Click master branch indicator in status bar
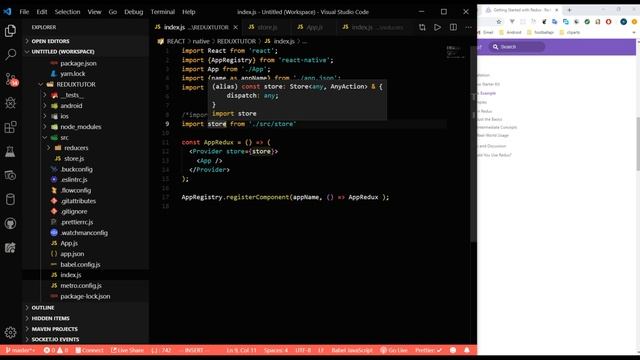 click(20, 350)
